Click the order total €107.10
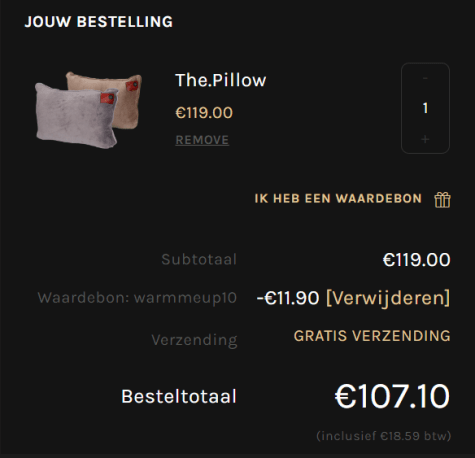This screenshot has width=475, height=458. pos(392,396)
